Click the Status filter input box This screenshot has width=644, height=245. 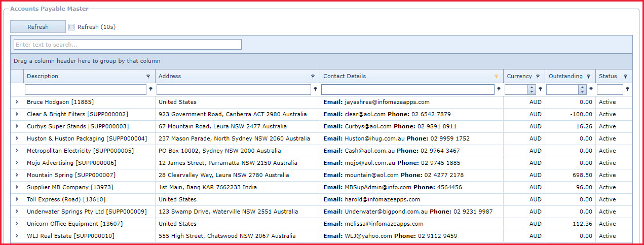pyautogui.click(x=610, y=89)
